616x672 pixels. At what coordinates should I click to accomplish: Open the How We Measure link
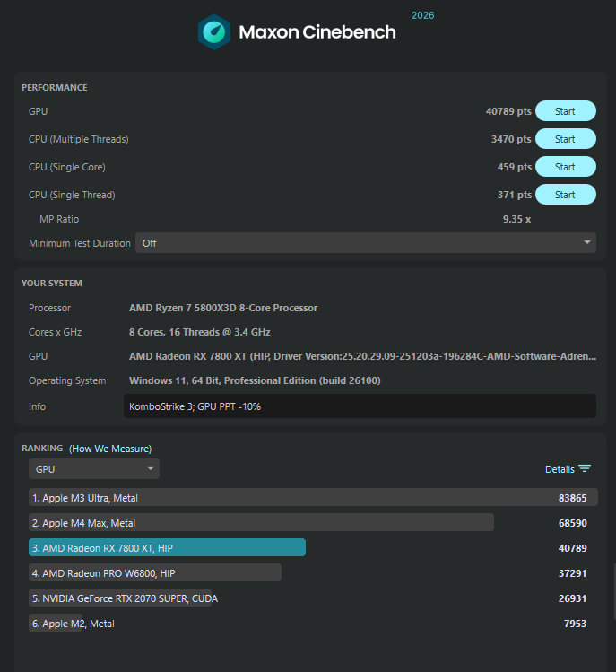pyautogui.click(x=110, y=449)
